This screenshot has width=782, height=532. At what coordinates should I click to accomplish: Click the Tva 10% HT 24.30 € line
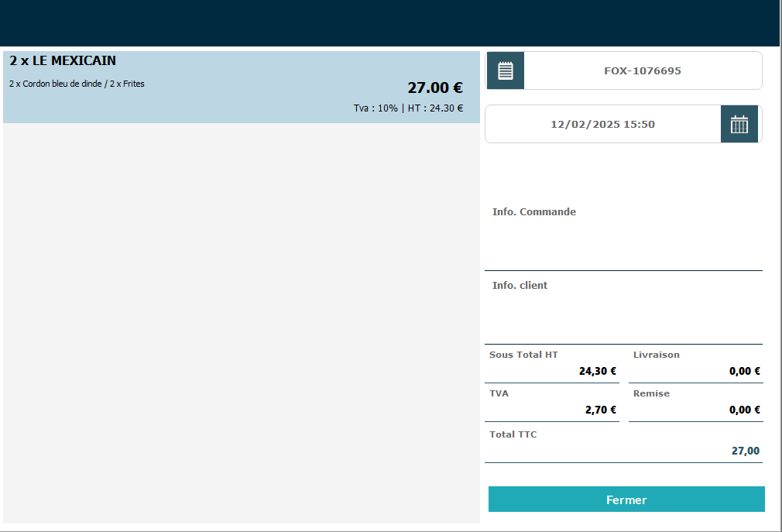point(408,108)
